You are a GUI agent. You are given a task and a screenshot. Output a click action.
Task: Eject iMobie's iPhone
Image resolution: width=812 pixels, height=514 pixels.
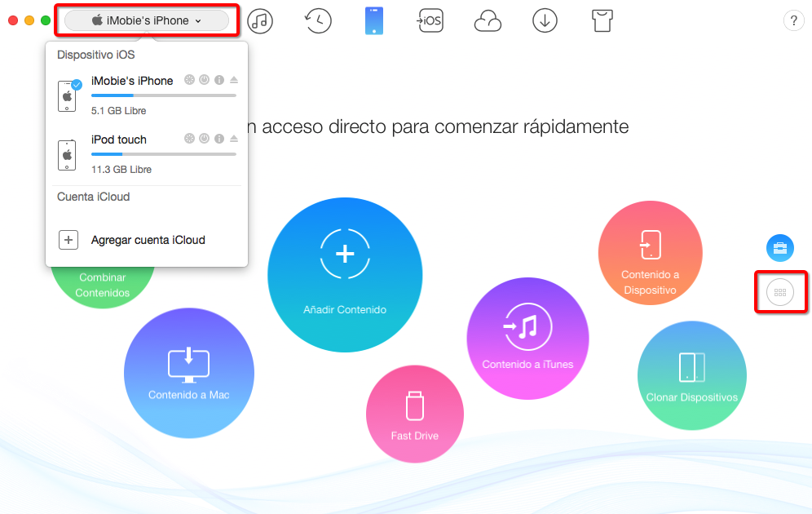point(234,80)
